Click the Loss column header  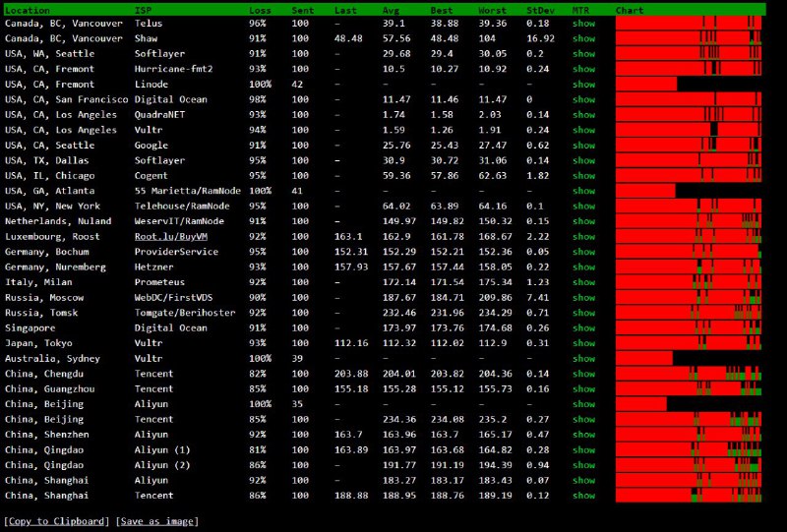tap(260, 10)
